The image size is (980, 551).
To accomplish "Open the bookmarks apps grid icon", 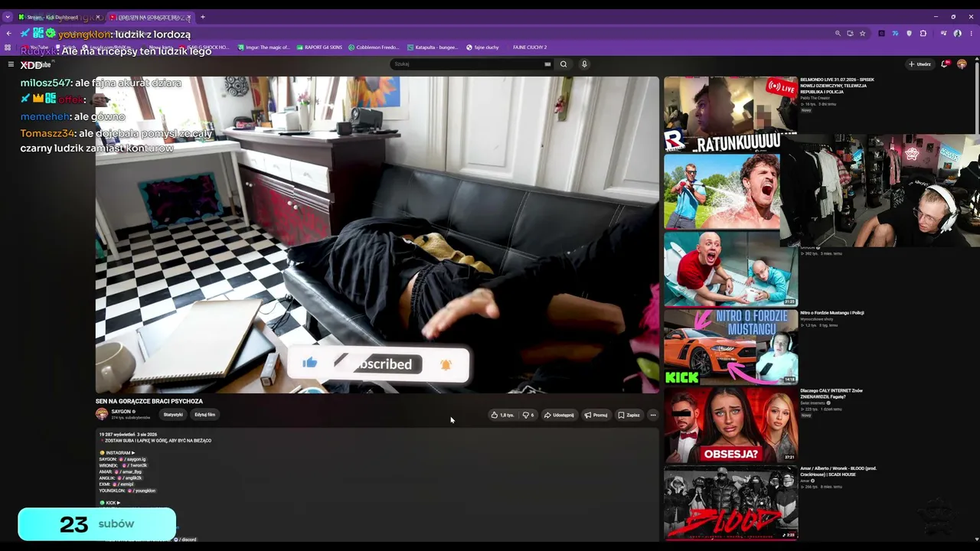I will coord(8,47).
